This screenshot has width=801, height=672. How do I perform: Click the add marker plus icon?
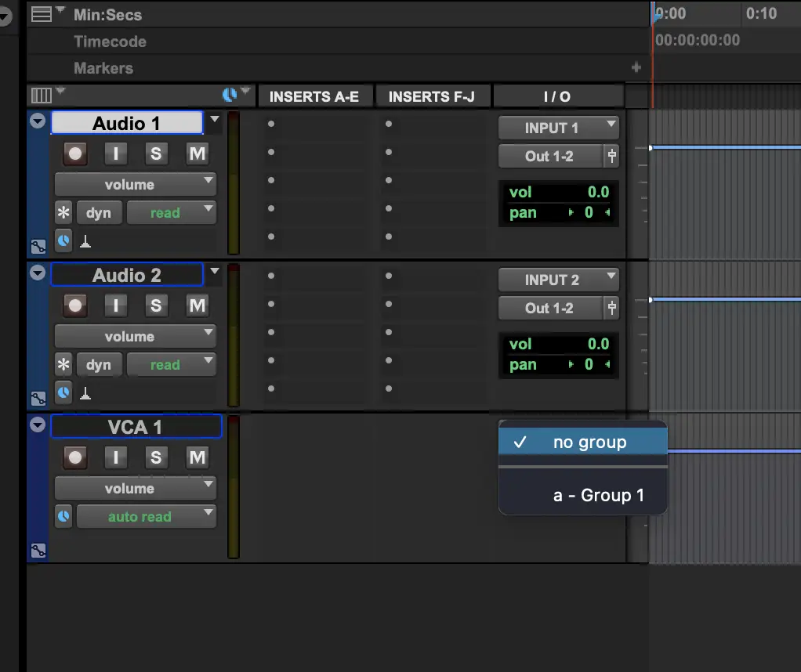[x=636, y=68]
